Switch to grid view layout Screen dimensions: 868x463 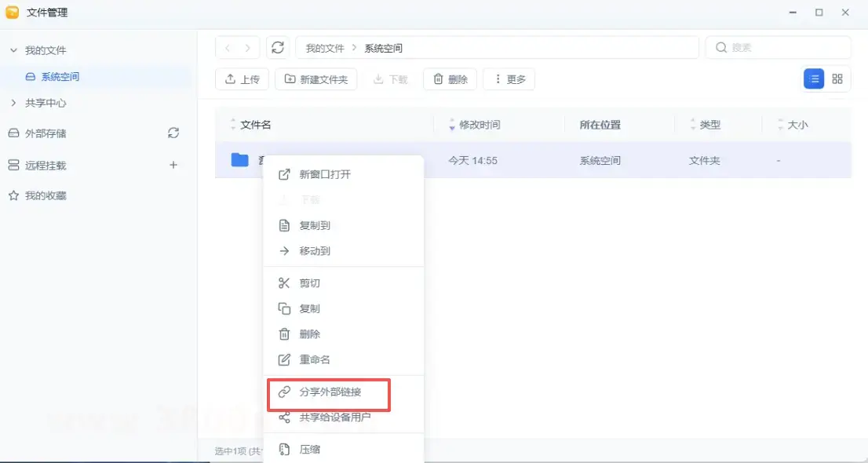[x=837, y=79]
